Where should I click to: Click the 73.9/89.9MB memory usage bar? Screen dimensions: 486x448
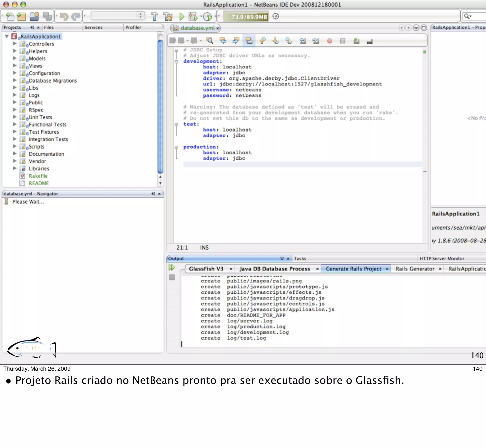246,17
